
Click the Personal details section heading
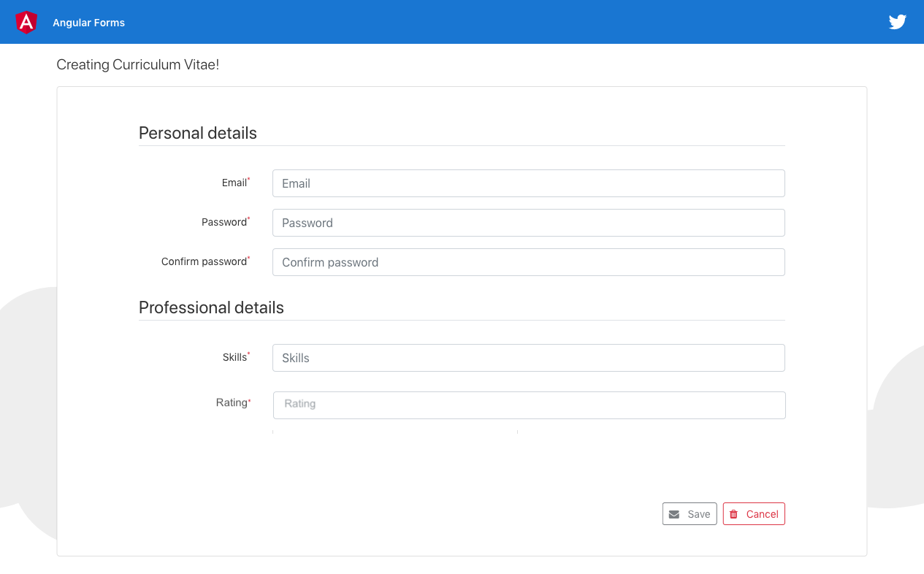[x=197, y=133]
